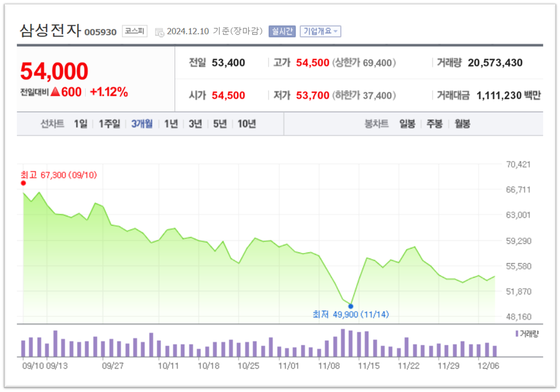Open the 기업개요 dropdown
Screen dimensions: 560x392
[320, 31]
